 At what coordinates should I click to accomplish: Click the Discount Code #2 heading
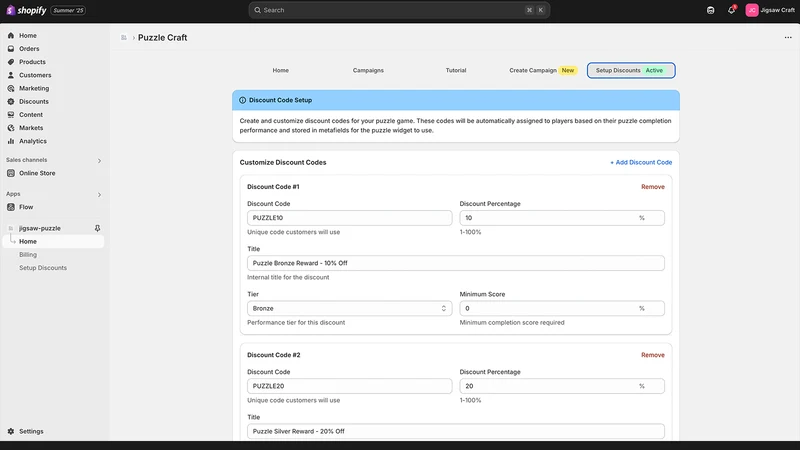click(x=273, y=355)
